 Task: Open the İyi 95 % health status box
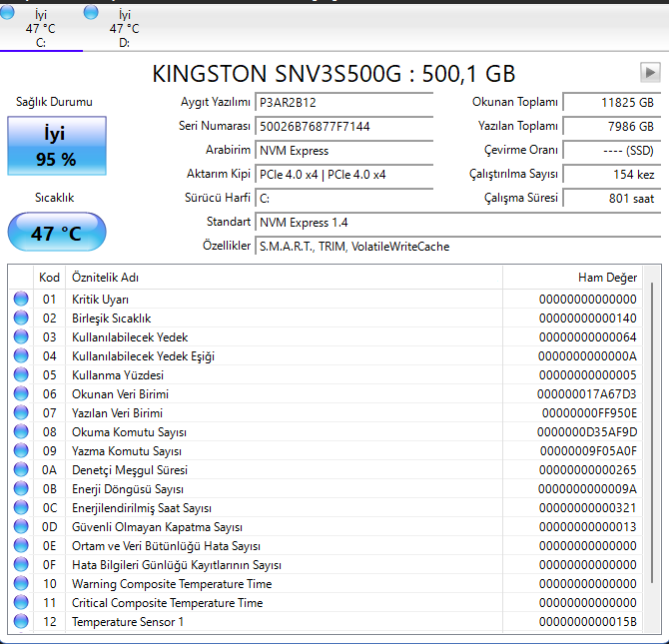click(57, 146)
